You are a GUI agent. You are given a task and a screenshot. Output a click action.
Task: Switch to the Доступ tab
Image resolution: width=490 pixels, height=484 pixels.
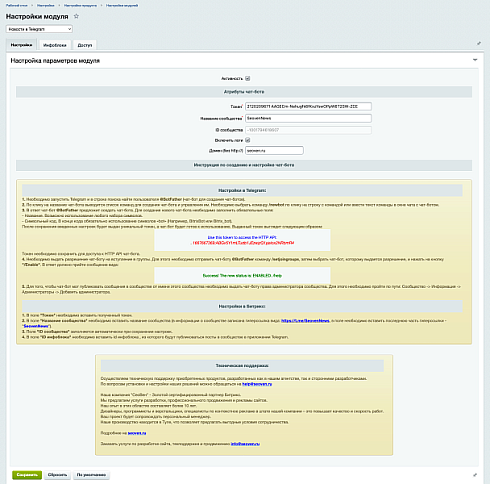coord(85,45)
